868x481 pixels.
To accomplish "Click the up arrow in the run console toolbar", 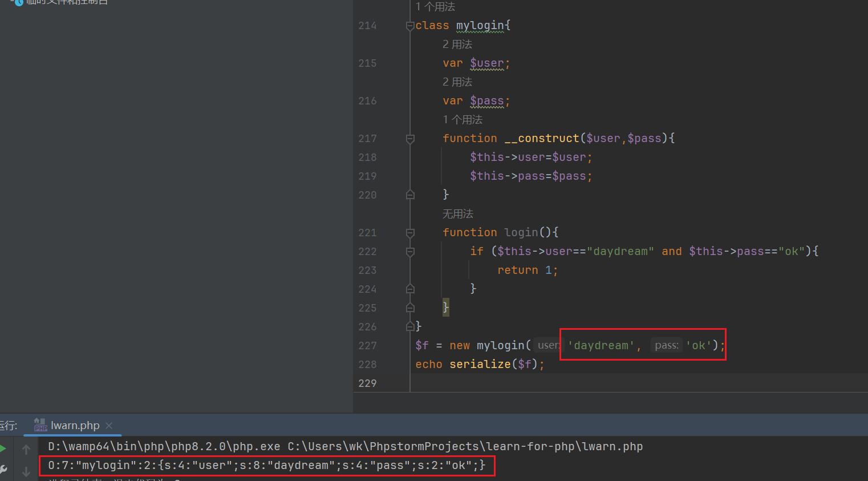I will click(26, 450).
